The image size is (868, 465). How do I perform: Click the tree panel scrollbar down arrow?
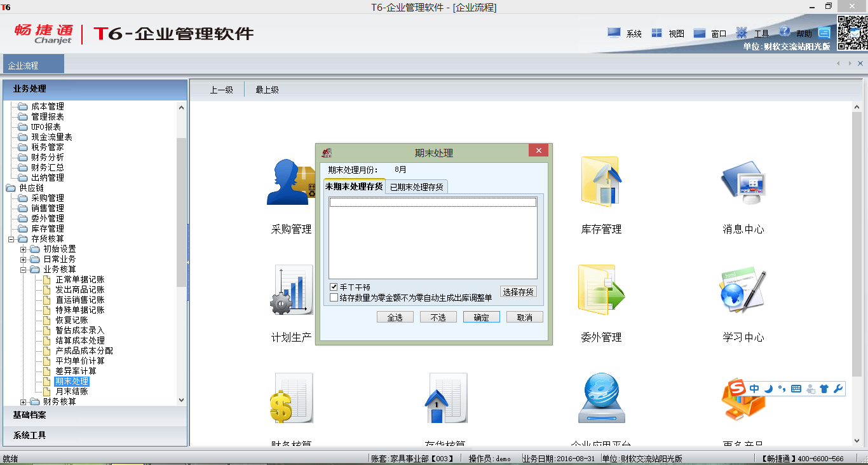(181, 399)
